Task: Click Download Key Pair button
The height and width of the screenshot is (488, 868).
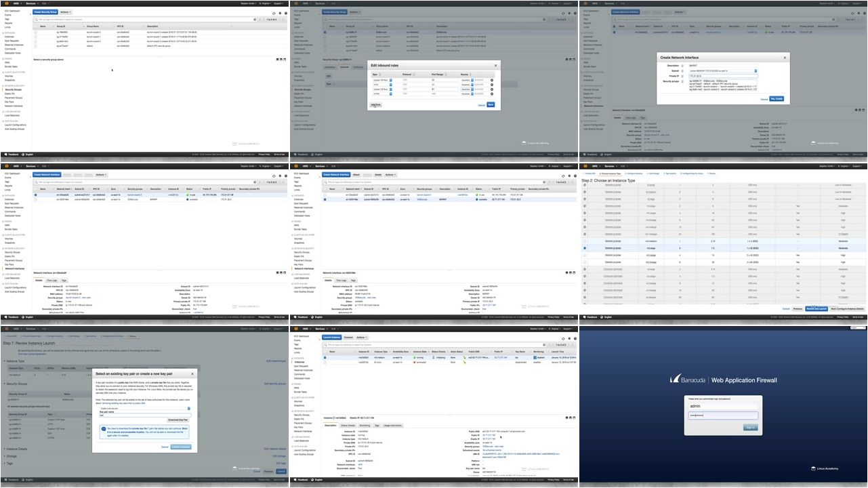Action: pyautogui.click(x=178, y=420)
